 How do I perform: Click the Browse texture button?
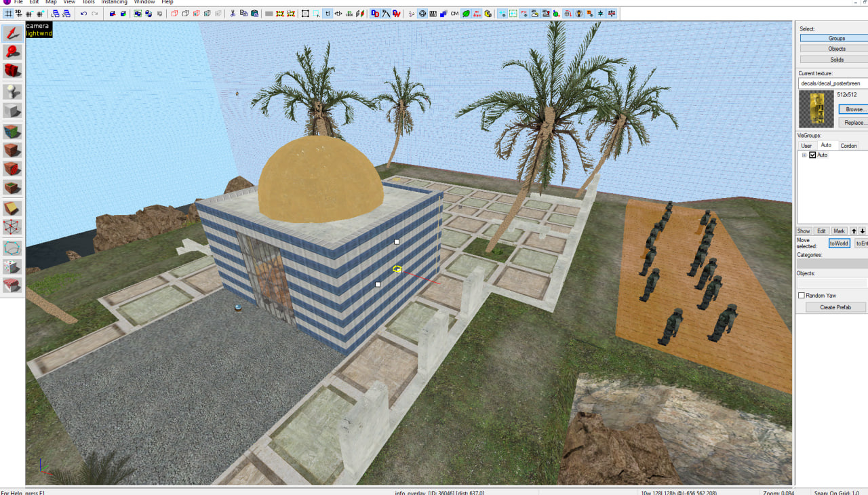click(x=854, y=109)
